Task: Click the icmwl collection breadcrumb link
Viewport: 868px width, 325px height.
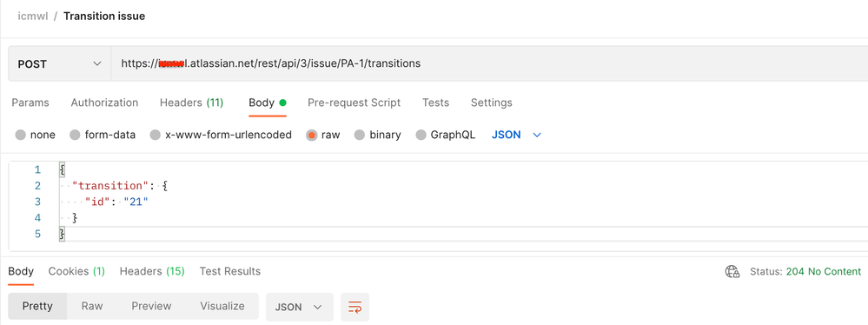Action: tap(32, 16)
